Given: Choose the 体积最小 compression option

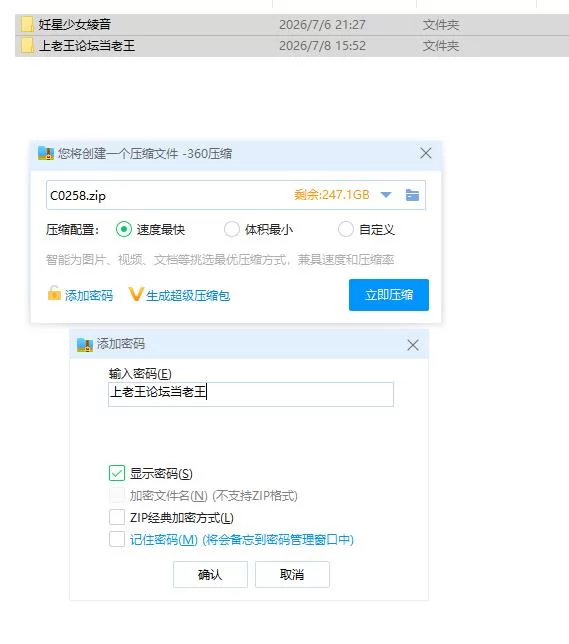Looking at the screenshot, I should (x=232, y=229).
